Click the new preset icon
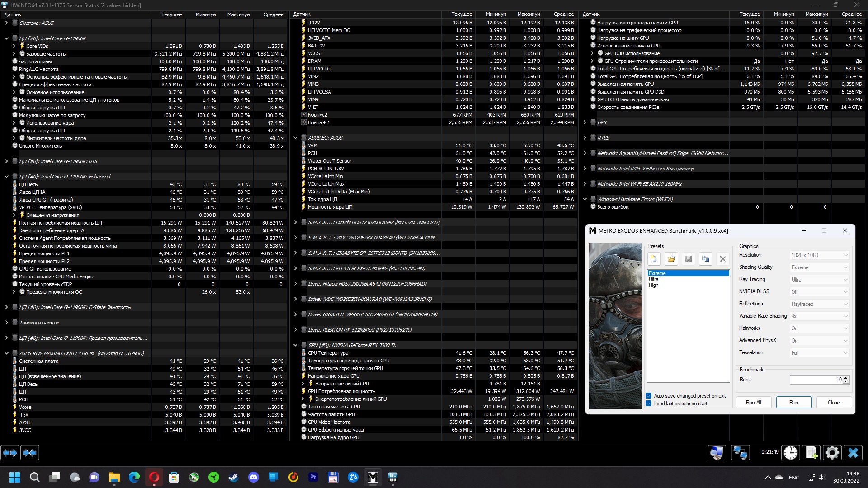Image resolution: width=868 pixels, height=488 pixels. [654, 259]
